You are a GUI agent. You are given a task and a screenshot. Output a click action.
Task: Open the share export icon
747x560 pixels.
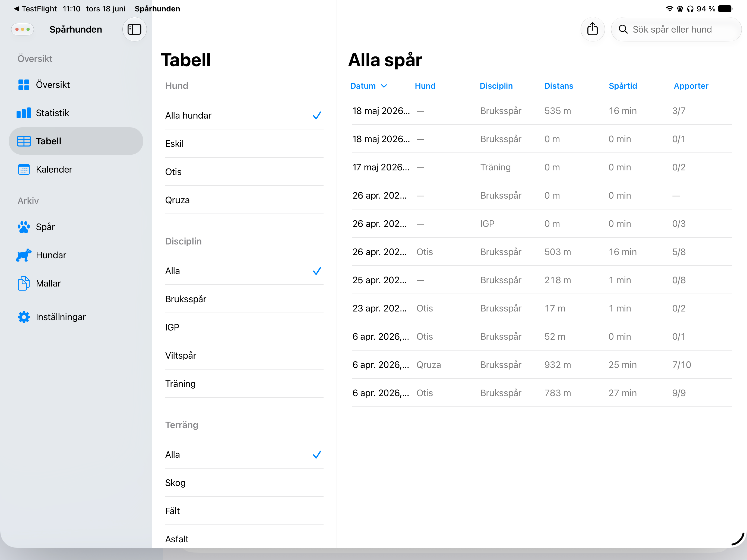point(592,29)
